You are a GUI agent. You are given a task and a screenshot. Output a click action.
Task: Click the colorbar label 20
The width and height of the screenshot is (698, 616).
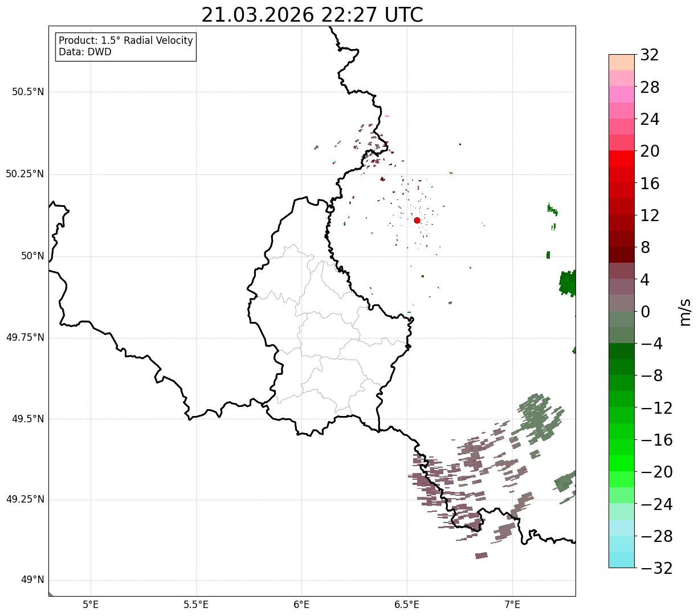pyautogui.click(x=650, y=151)
